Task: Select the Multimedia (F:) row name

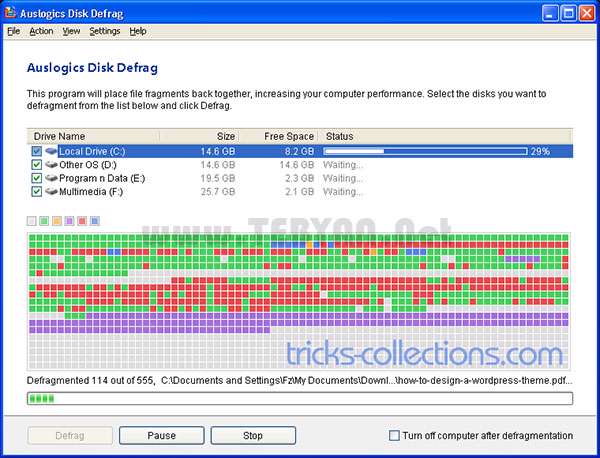Action: [91, 192]
